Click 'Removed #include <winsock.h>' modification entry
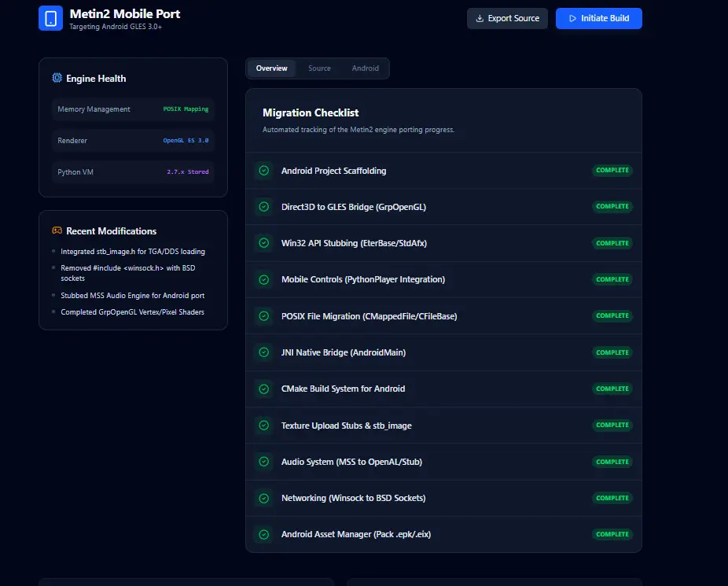 [x=128, y=273]
